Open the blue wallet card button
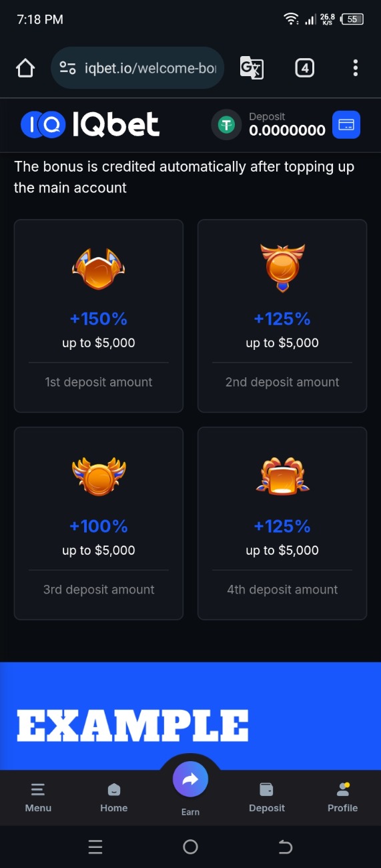Image resolution: width=381 pixels, height=868 pixels. coord(346,125)
